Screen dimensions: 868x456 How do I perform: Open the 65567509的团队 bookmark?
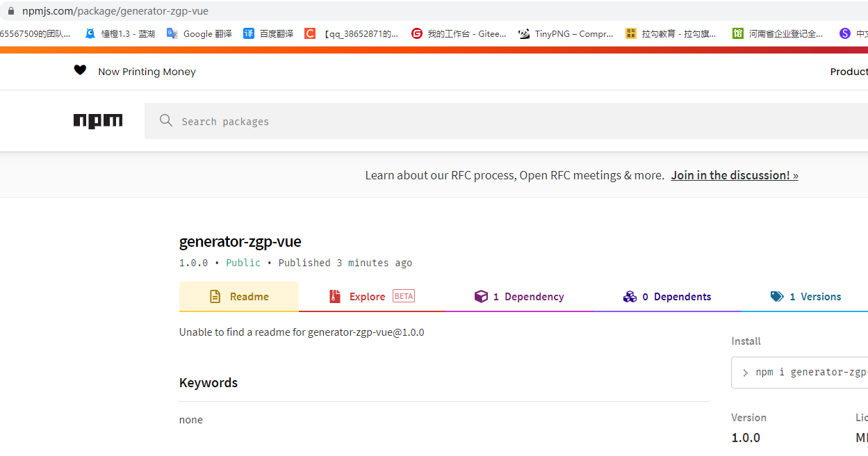coord(35,33)
